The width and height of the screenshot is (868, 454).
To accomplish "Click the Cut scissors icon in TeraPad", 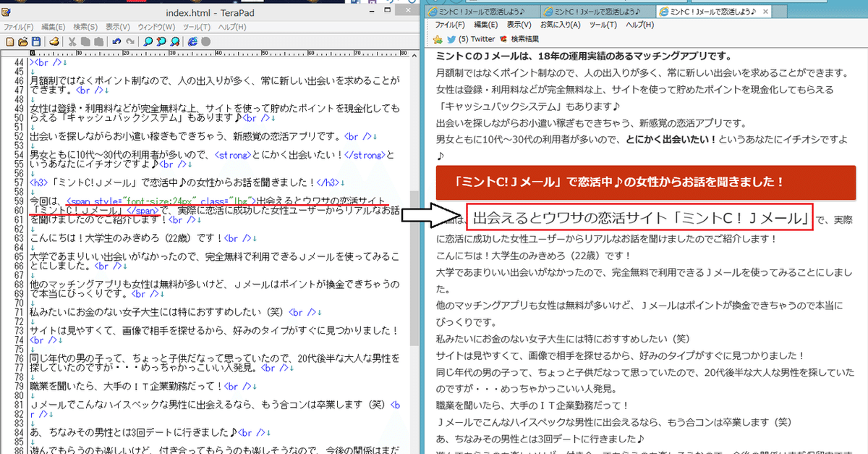I will coord(72,42).
